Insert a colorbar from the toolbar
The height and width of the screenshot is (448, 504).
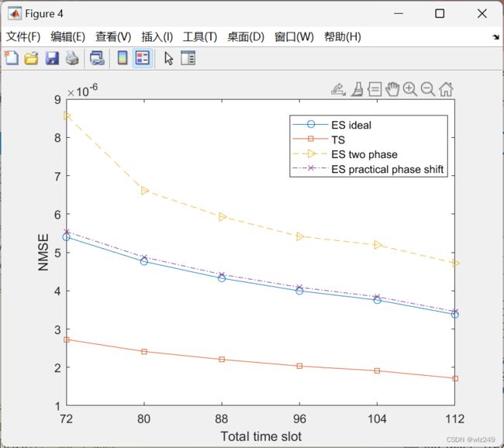(x=123, y=58)
